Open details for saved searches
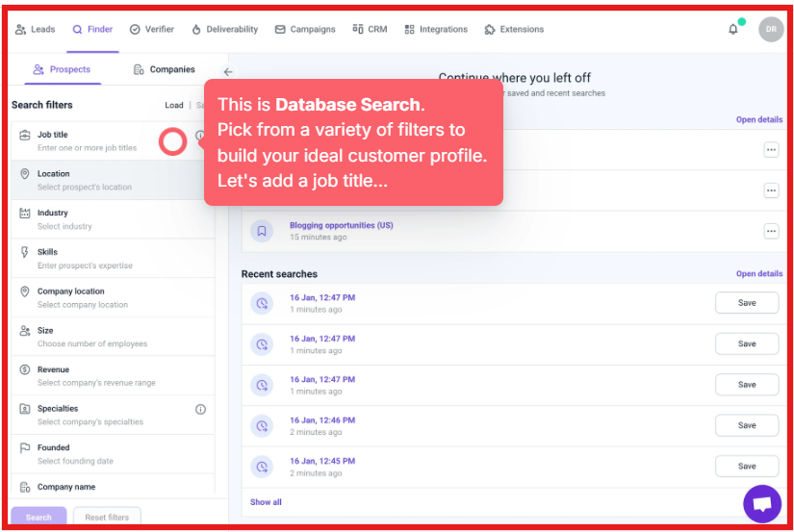 pos(759,119)
